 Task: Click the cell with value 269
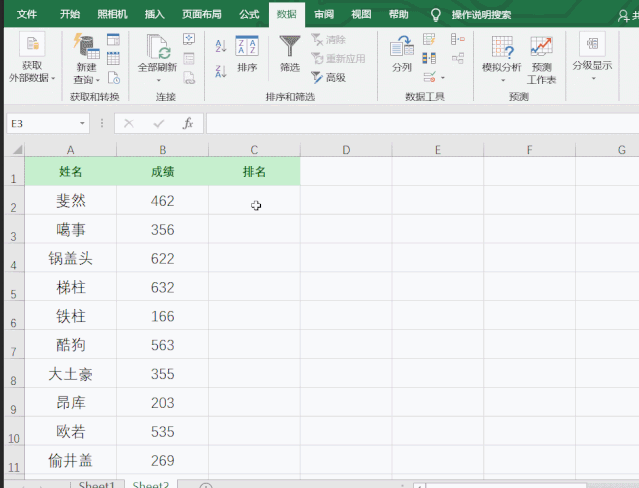(x=163, y=460)
